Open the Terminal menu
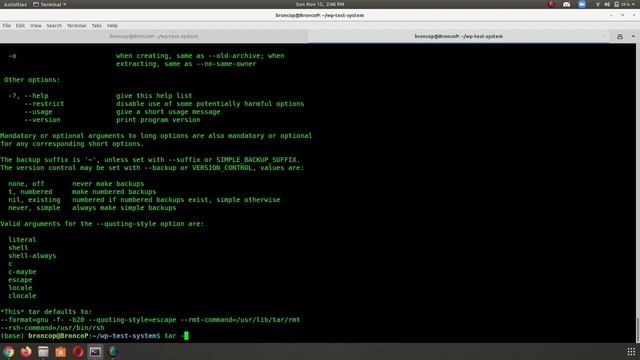 pos(76,26)
